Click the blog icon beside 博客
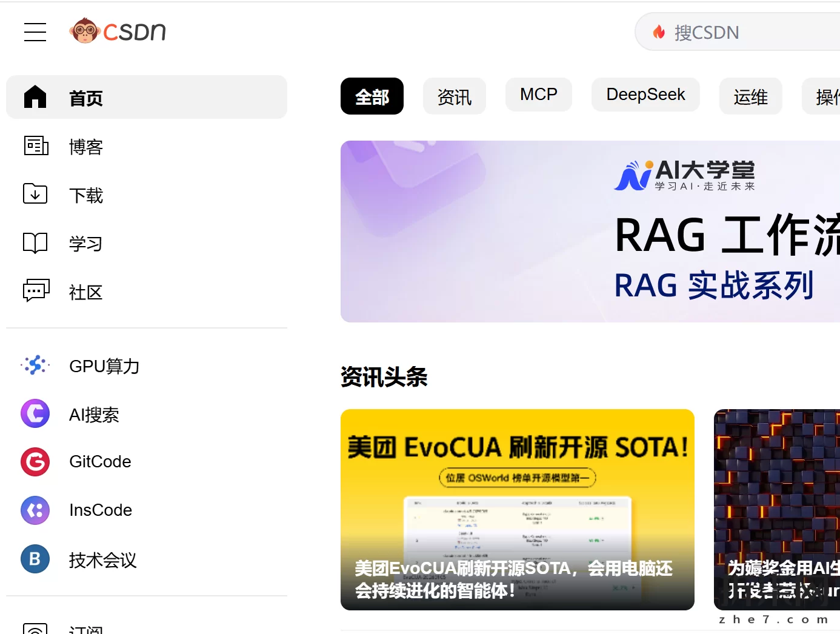 pyautogui.click(x=36, y=146)
